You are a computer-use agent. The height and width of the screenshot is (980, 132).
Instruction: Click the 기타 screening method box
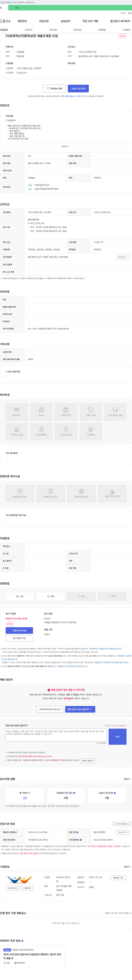tap(112, 596)
